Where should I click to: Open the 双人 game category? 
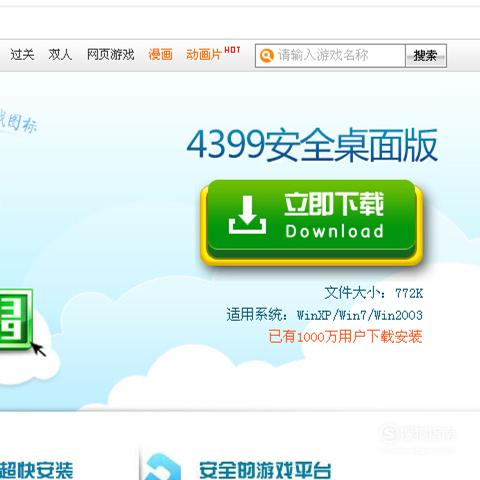[x=60, y=55]
